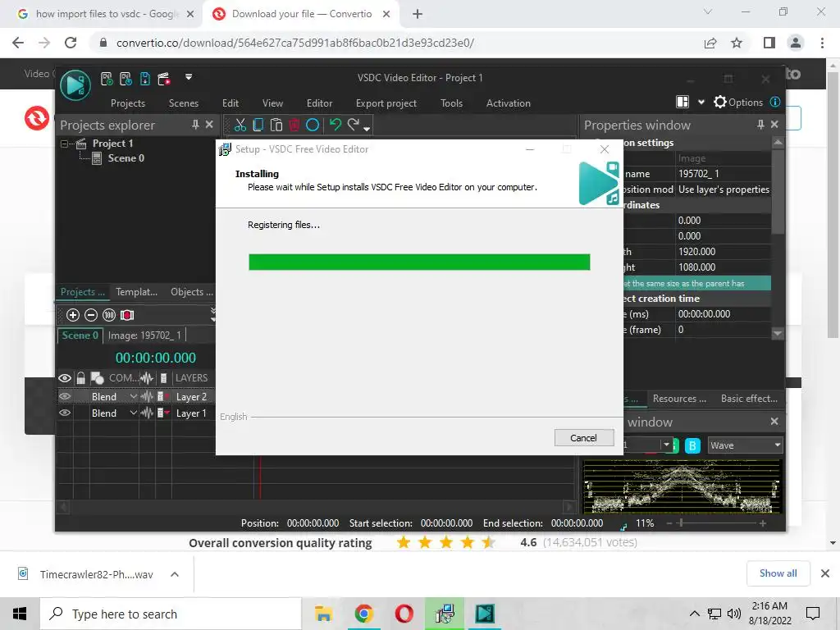Click the green Undo arrow
The image size is (840, 630).
pos(336,125)
